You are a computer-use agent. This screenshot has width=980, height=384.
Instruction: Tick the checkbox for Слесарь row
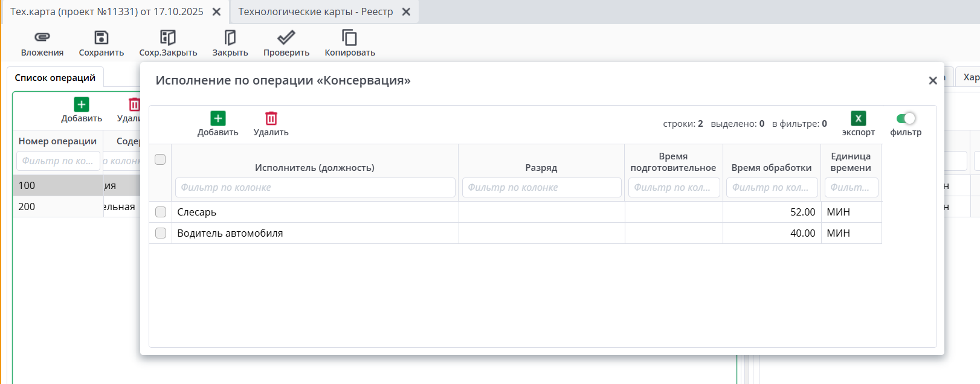(161, 212)
